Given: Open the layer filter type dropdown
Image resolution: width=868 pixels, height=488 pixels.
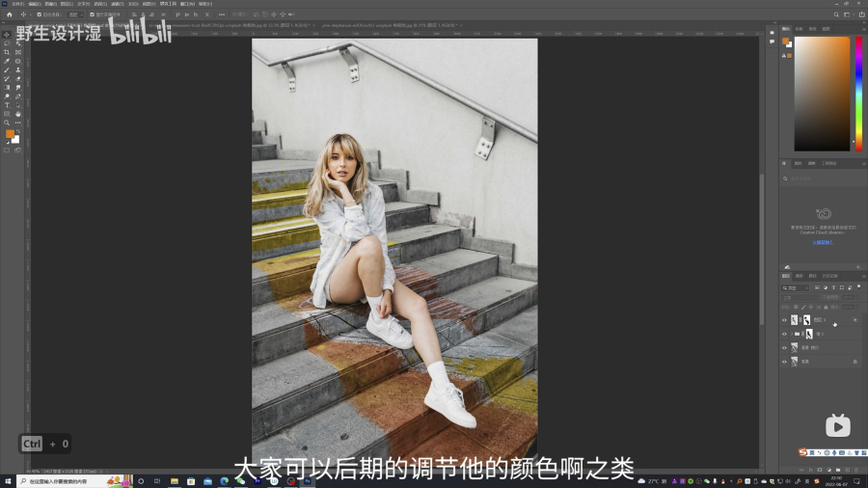Looking at the screenshot, I should (x=795, y=287).
